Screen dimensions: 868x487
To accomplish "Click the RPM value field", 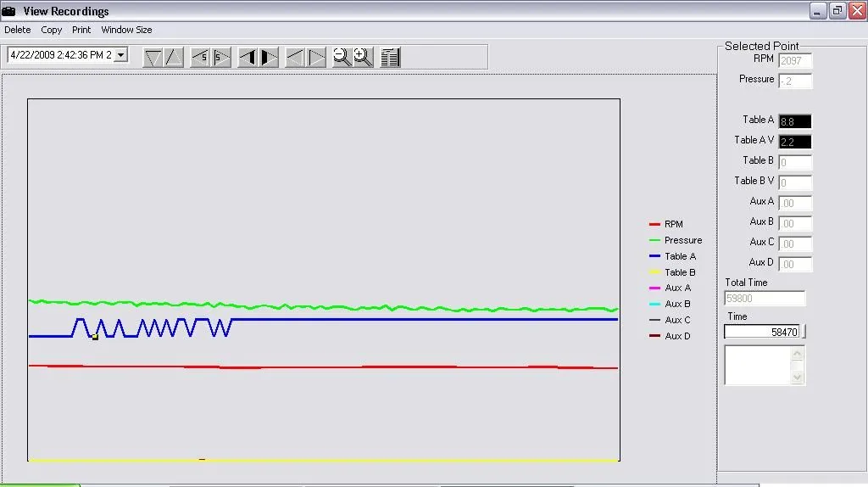I will [795, 60].
